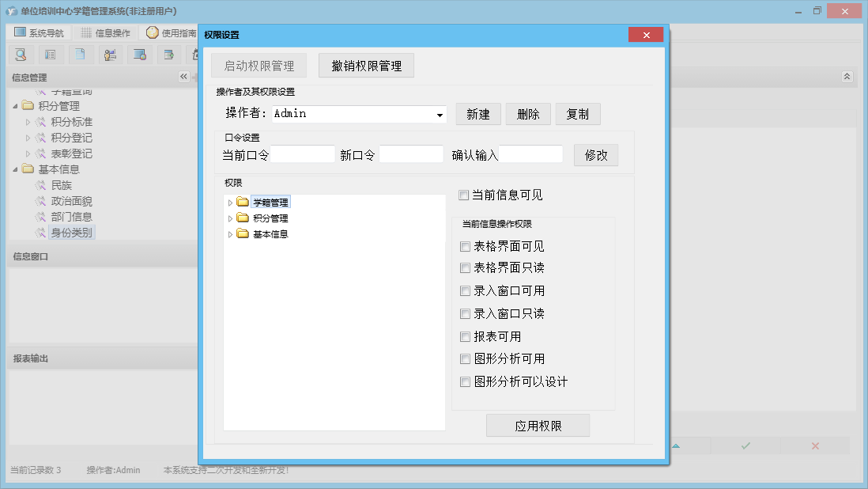Check 录入窗口只读 option

point(465,314)
